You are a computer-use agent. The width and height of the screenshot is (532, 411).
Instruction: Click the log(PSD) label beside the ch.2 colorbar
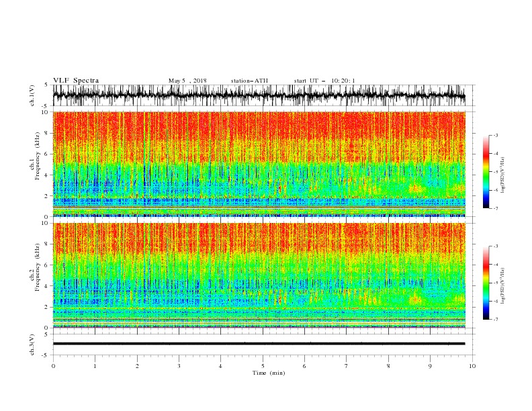coord(503,286)
